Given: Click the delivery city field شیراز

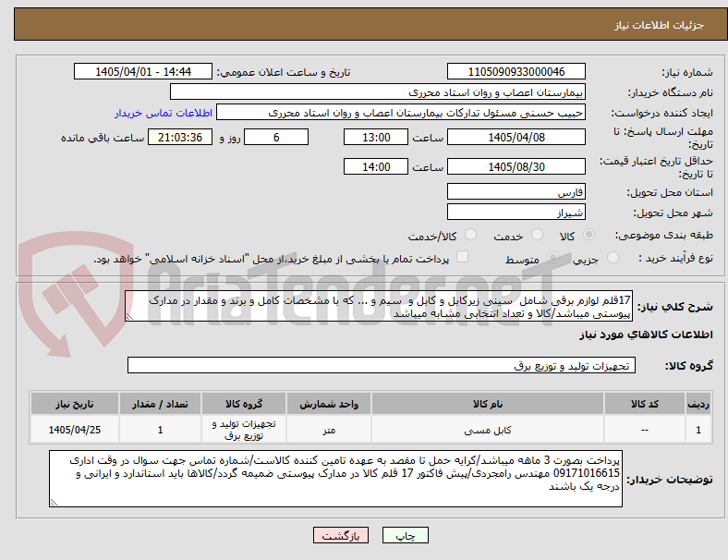Looking at the screenshot, I should coord(516,212).
